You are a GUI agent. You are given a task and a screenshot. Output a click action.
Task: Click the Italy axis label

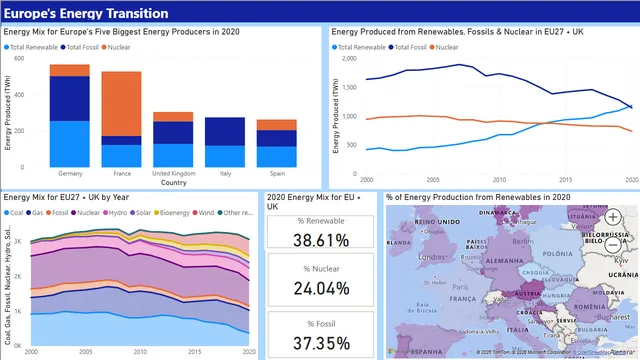(x=225, y=173)
